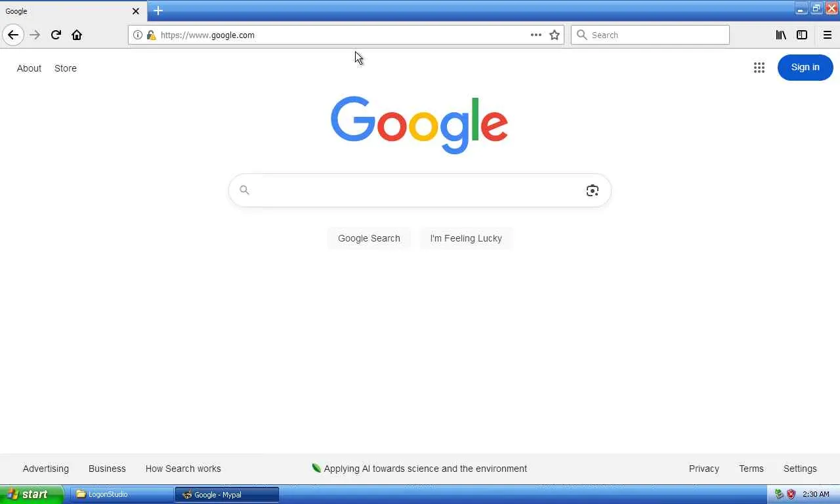Open the Settings footer menu

click(800, 469)
